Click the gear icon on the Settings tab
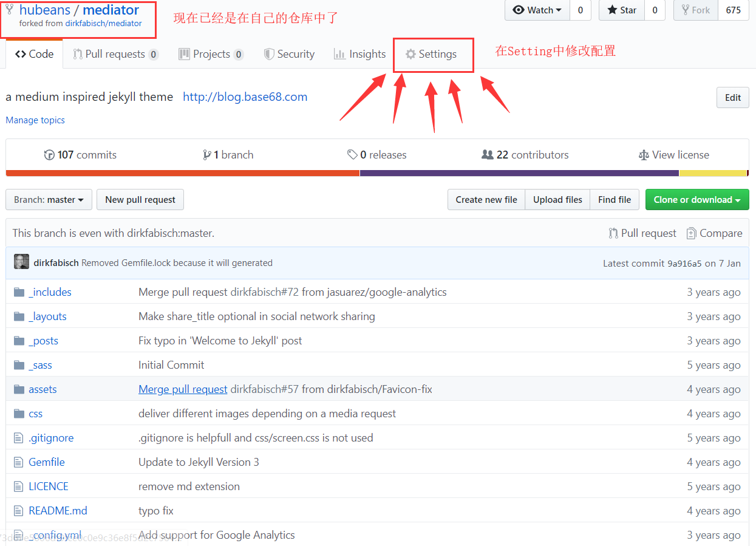Viewport: 756px width, 546px height. (x=410, y=54)
